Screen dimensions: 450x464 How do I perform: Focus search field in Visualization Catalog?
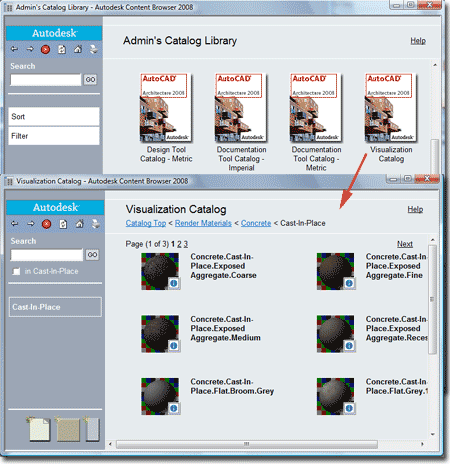(47, 255)
